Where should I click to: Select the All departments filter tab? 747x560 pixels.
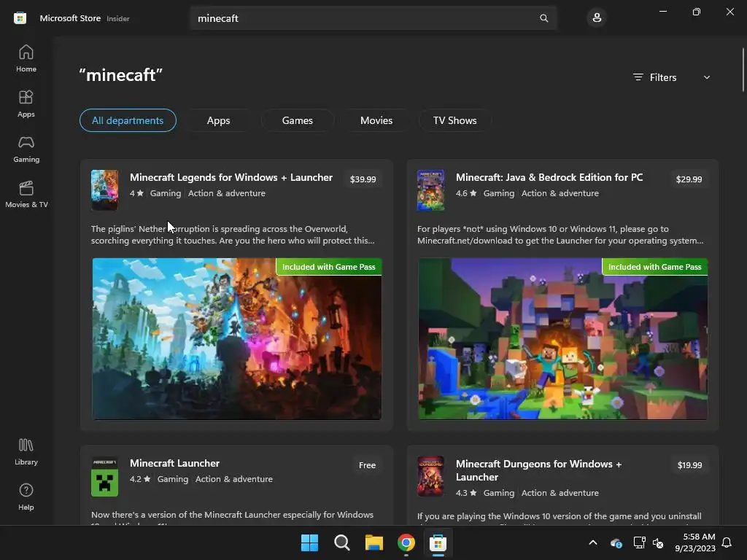tap(128, 120)
